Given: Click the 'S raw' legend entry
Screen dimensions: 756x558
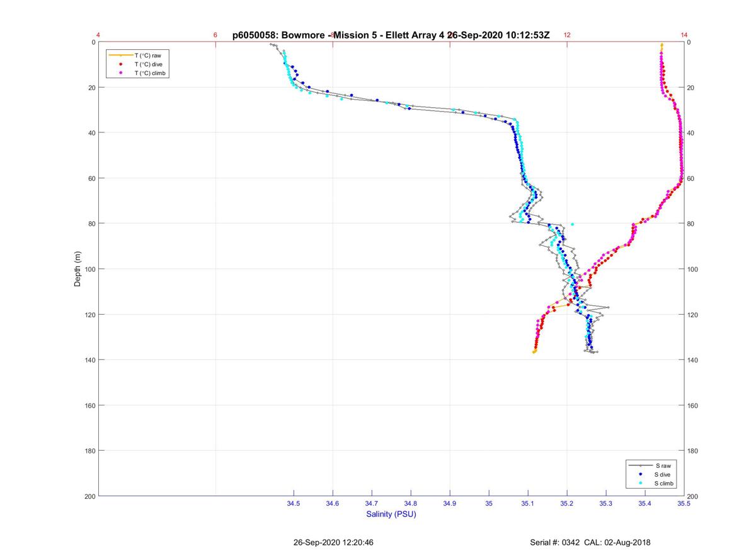Looking at the screenshot, I should 663,465.
